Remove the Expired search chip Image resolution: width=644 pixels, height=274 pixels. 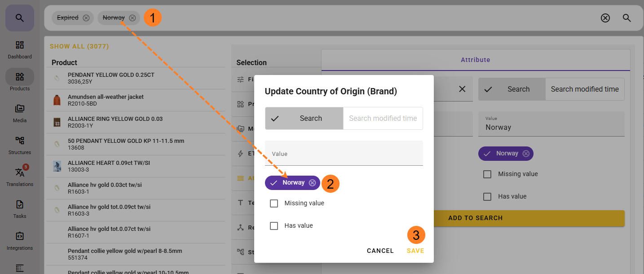(x=86, y=18)
